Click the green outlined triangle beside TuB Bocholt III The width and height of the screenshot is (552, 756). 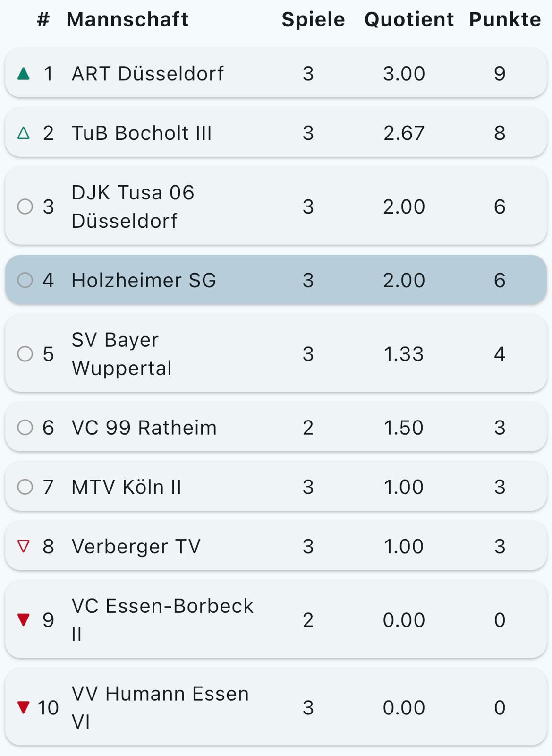coord(24,134)
